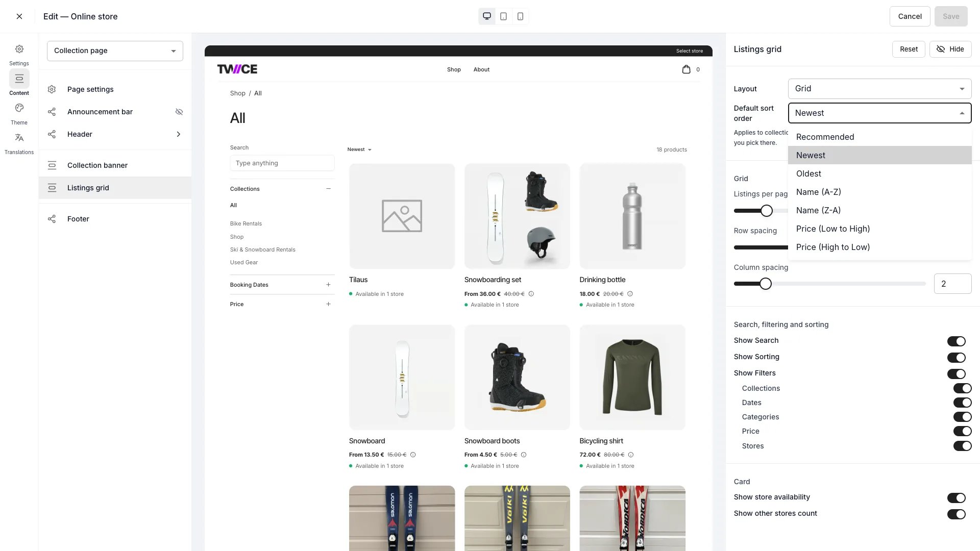This screenshot has width=980, height=551.
Task: Open the Collection page dropdown
Action: [115, 51]
